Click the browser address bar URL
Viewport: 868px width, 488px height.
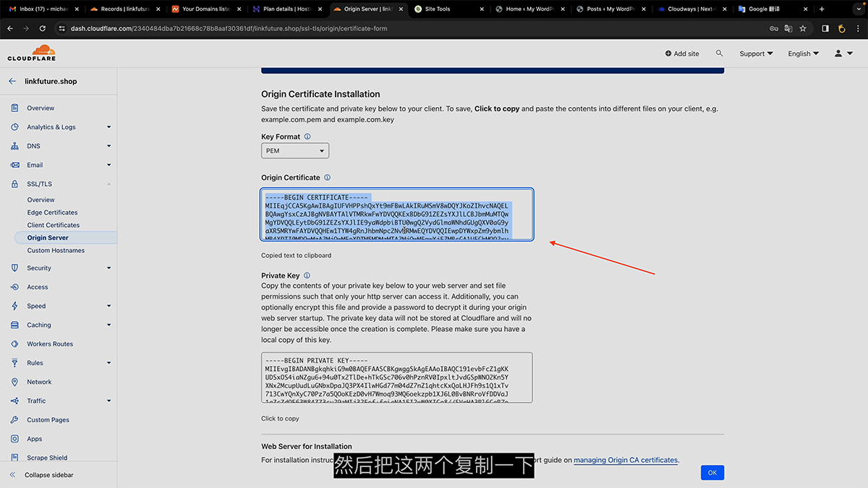pos(229,28)
